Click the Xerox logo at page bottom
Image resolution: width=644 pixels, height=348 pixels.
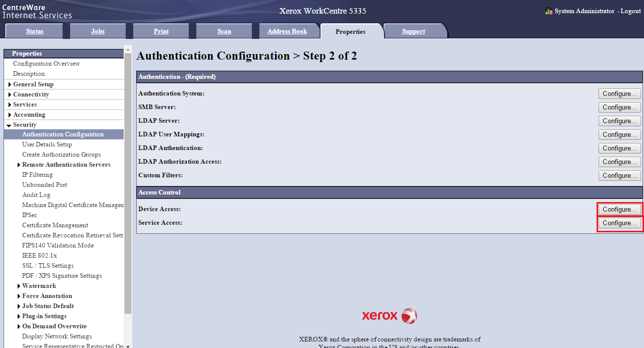pos(389,316)
